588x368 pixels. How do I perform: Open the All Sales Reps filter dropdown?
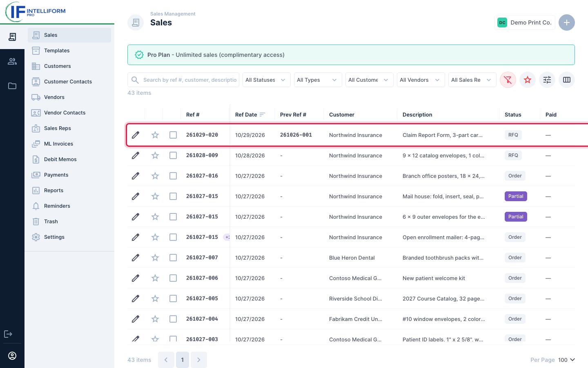point(472,80)
